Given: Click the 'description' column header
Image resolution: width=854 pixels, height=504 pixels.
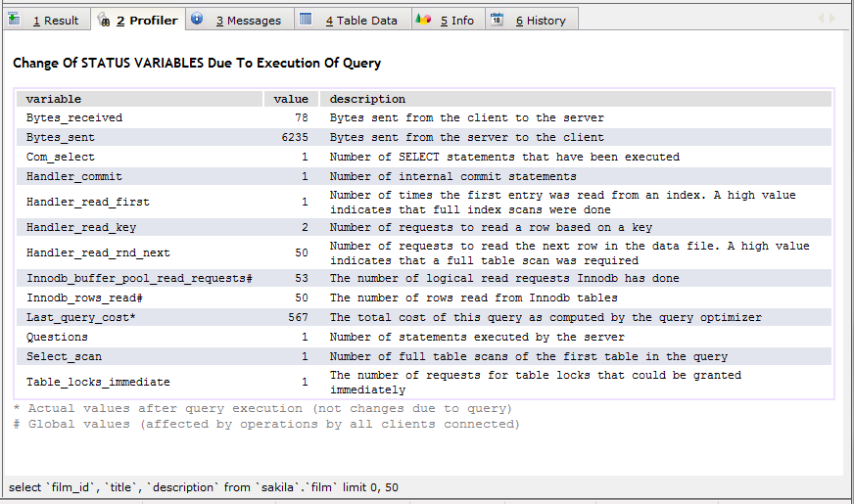Looking at the screenshot, I should (367, 99).
